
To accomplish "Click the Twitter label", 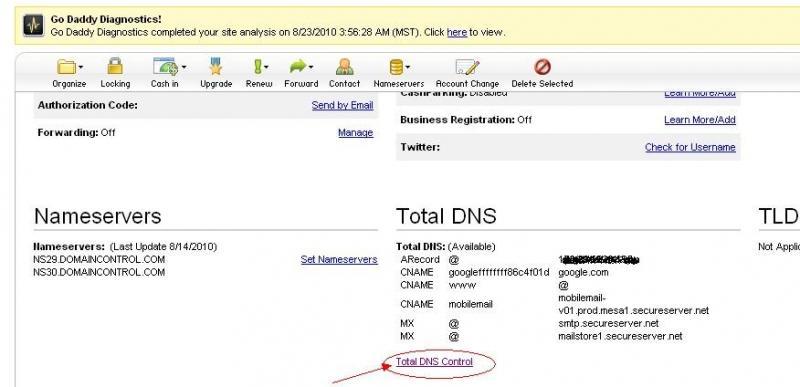I will pos(420,147).
